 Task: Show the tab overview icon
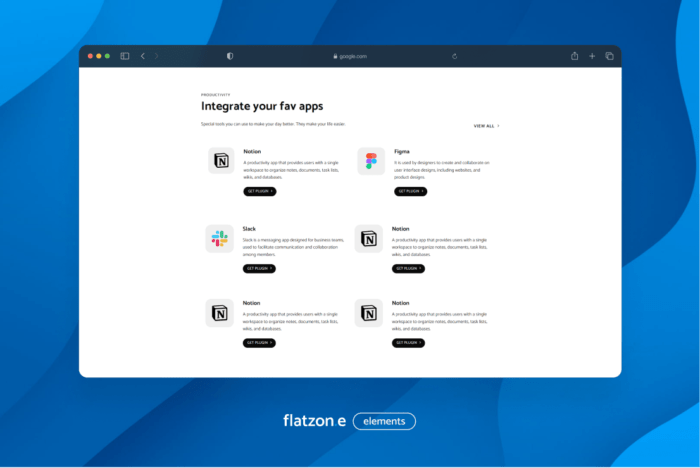click(x=609, y=56)
